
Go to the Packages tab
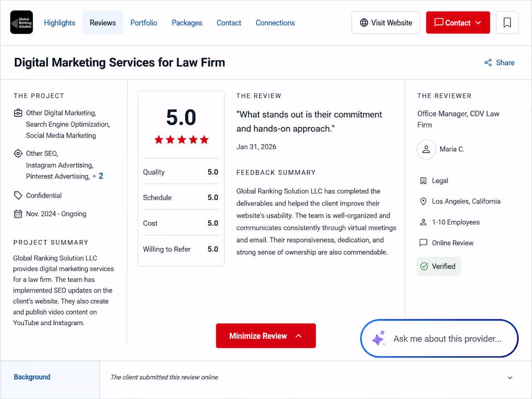coord(187,23)
